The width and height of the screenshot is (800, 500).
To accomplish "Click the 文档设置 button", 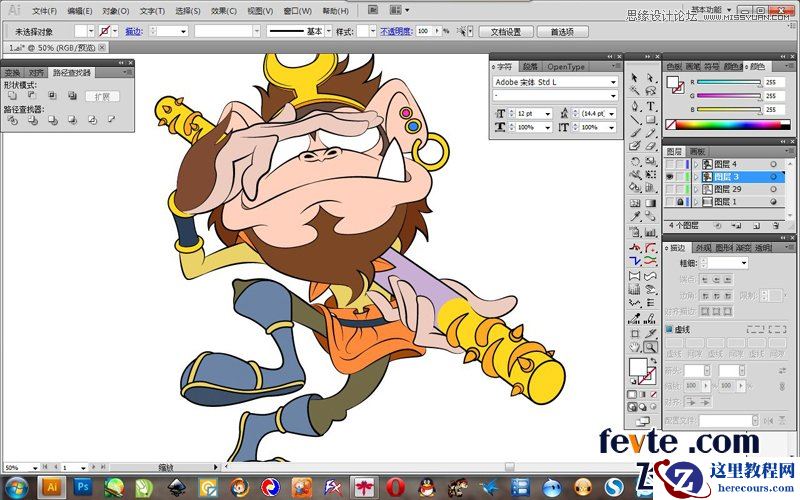I will (505, 31).
